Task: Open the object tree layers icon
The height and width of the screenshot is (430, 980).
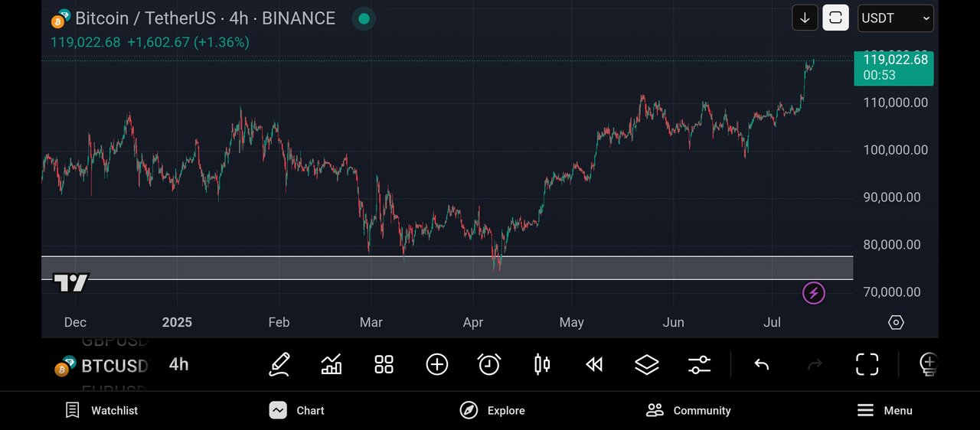Action: pyautogui.click(x=647, y=364)
